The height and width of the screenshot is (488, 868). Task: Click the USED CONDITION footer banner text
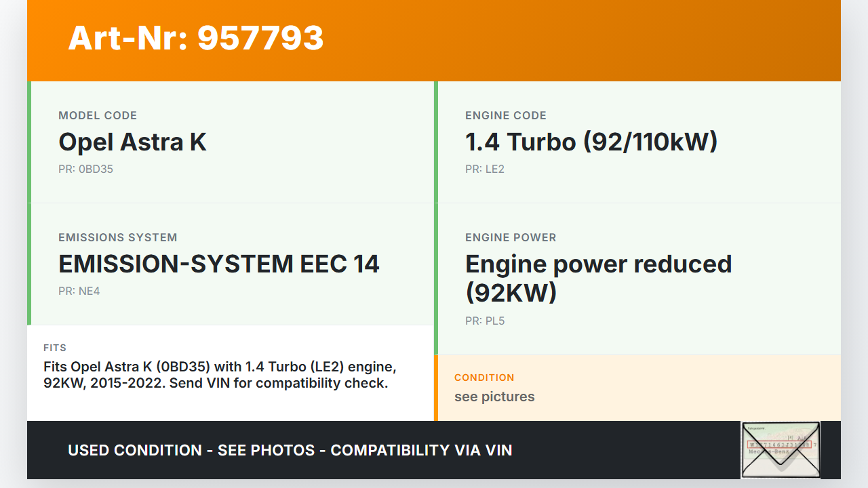point(290,451)
